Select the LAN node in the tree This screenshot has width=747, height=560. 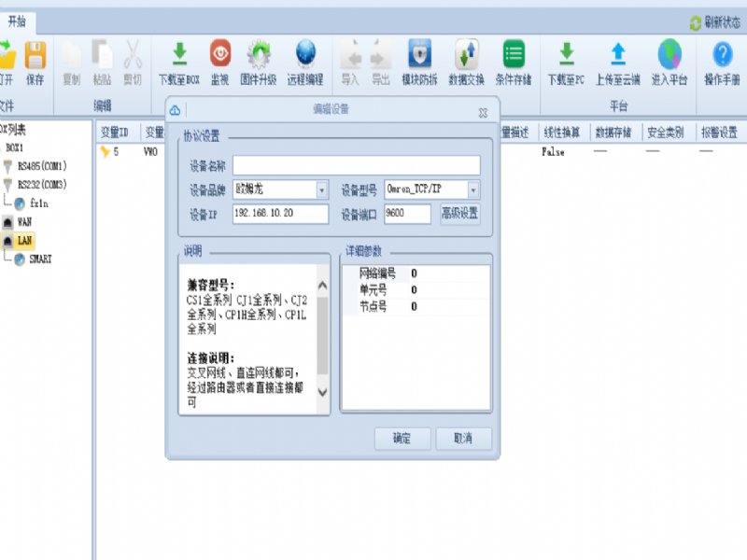point(25,240)
